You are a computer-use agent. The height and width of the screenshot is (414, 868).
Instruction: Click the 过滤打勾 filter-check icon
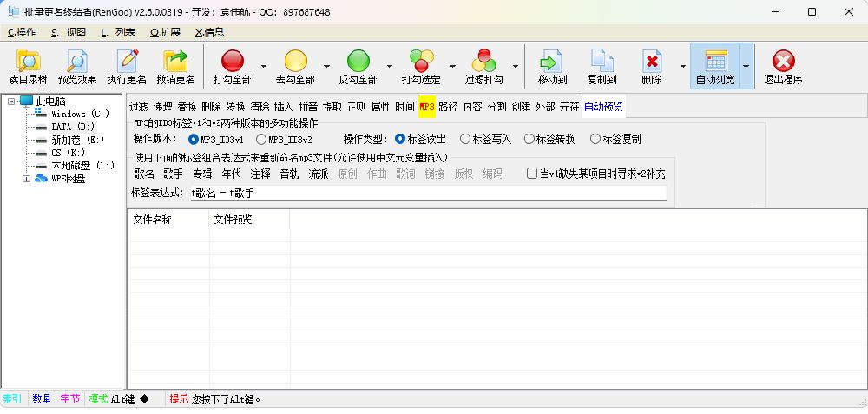[484, 61]
